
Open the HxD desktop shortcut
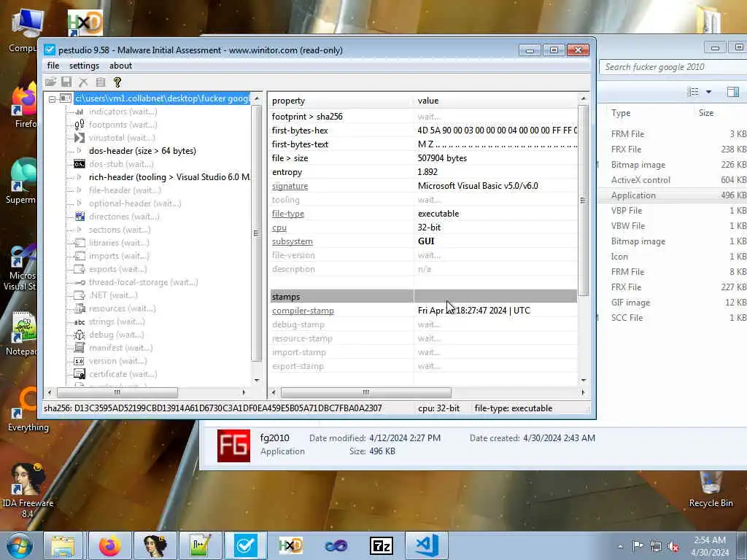(x=85, y=22)
